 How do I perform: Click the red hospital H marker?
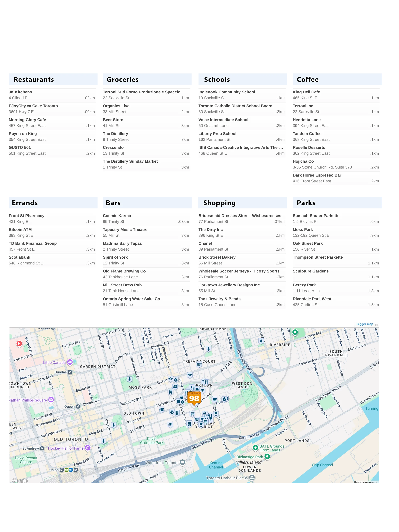point(19,344)
